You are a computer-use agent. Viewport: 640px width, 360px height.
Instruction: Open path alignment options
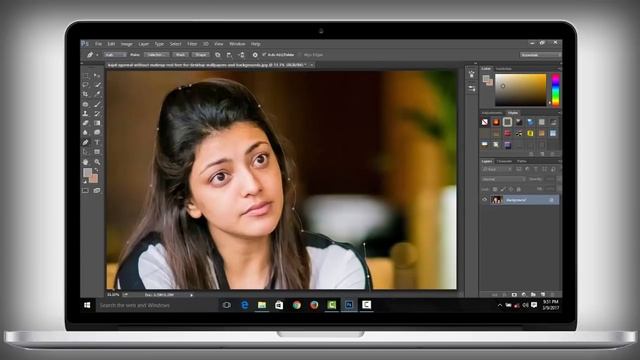click(229, 55)
